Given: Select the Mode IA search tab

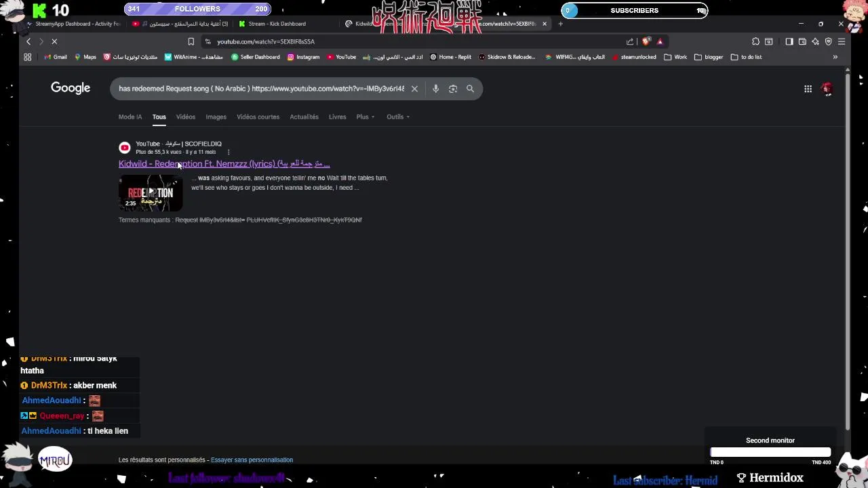Looking at the screenshot, I should 130,117.
